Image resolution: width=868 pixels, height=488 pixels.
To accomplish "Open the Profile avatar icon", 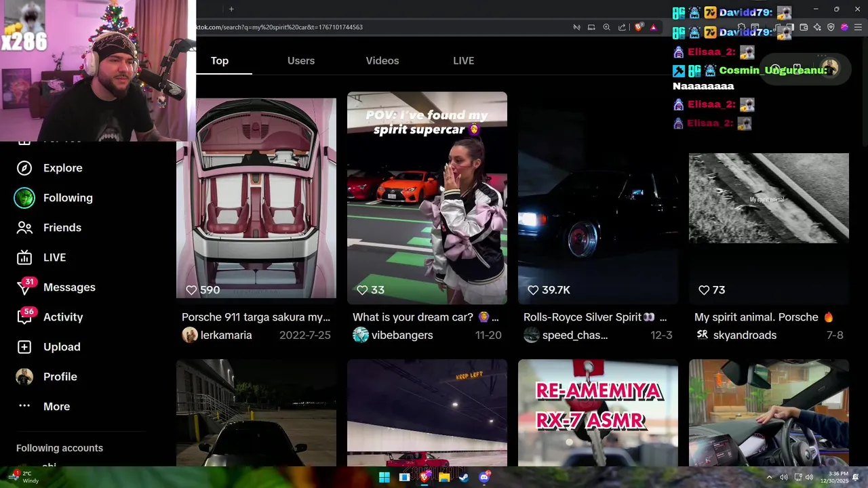I will click(24, 377).
